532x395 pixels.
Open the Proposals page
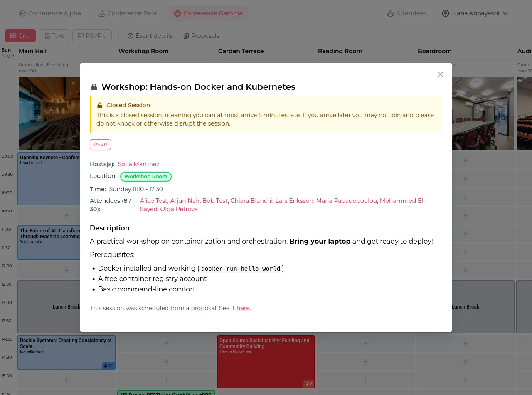201,36
